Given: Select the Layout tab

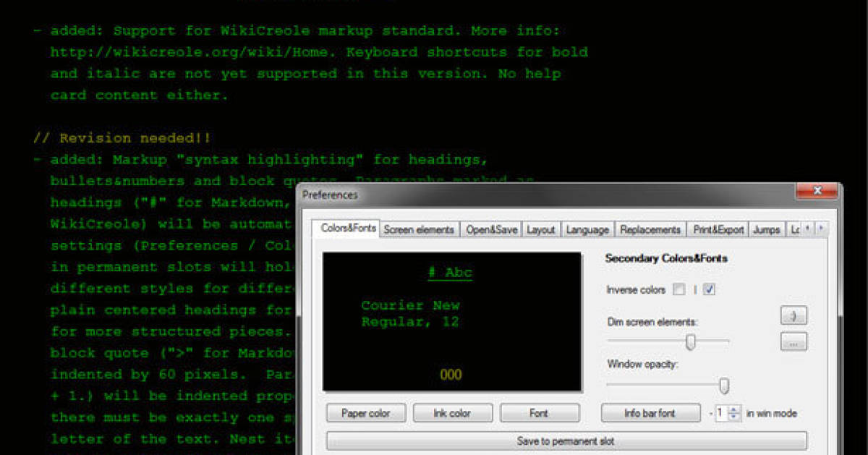Looking at the screenshot, I should coord(541,229).
